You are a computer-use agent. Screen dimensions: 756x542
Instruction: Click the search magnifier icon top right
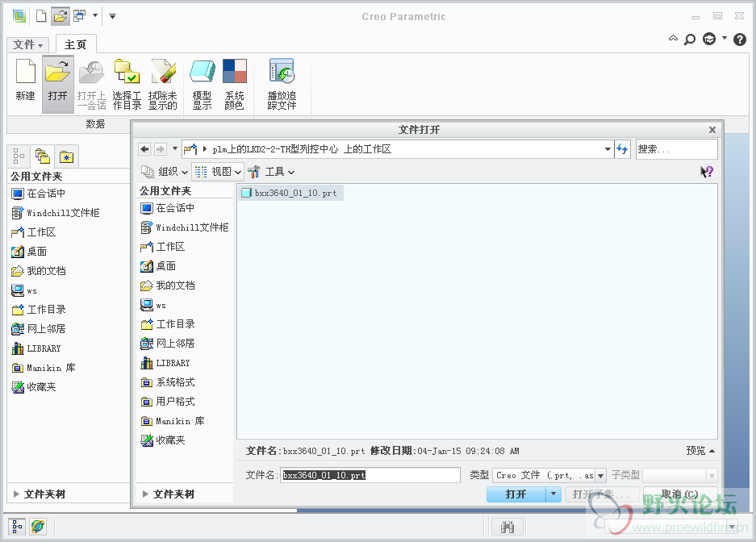[x=690, y=39]
